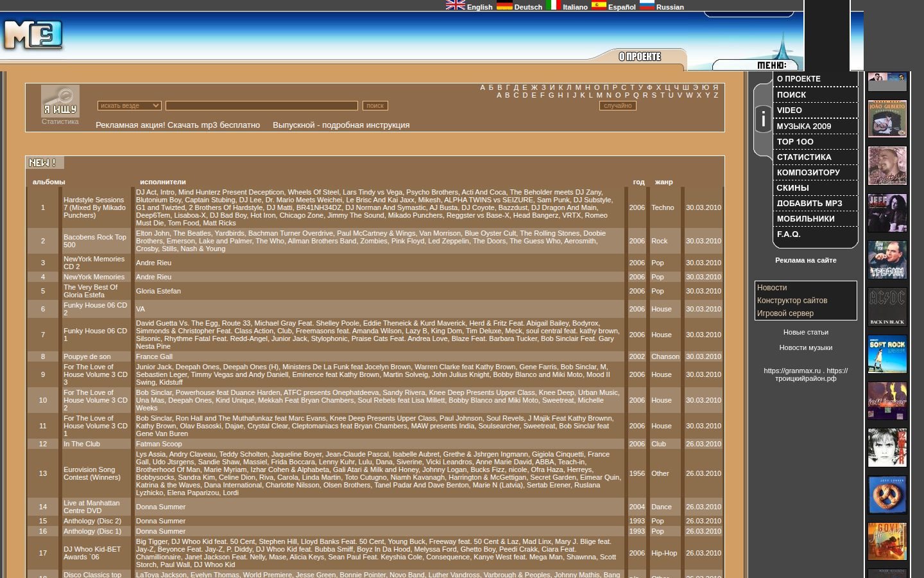924x578 pixels.
Task: Open album 'Live at Manhattan Centre DVD'
Action: [92, 507]
